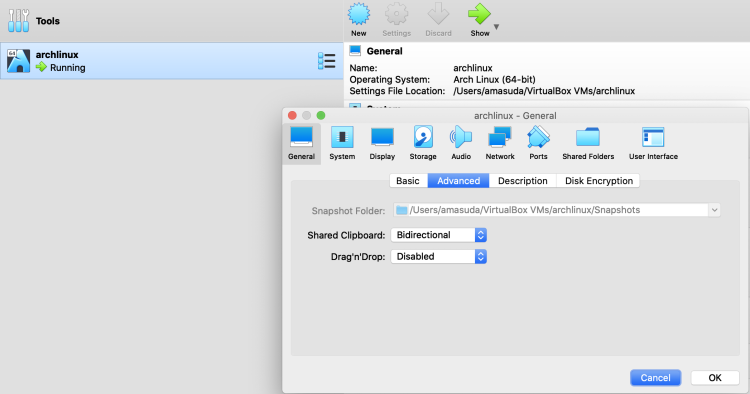Open the Shared Clipboard dropdown
Screen dimensions: 750x394
tap(439, 235)
